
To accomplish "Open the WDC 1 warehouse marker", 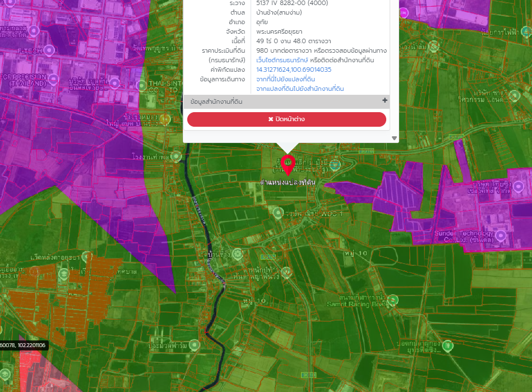I will pos(278,213).
